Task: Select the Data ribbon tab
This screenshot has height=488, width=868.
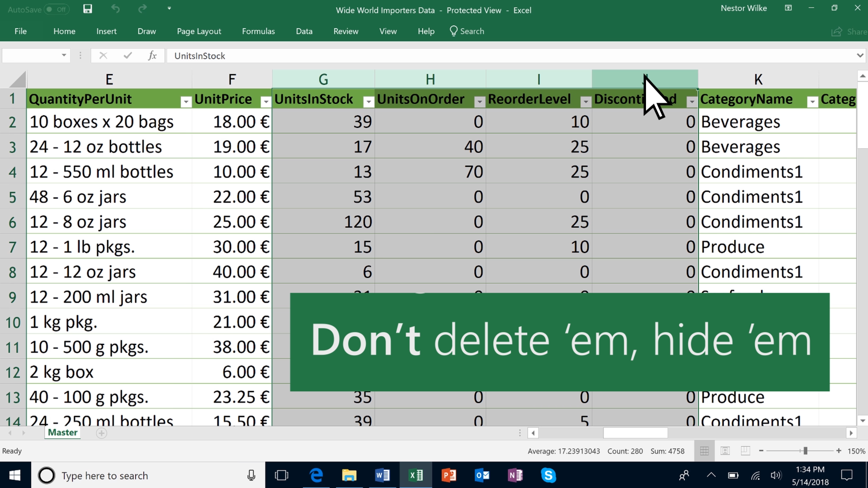Action: pyautogui.click(x=304, y=31)
